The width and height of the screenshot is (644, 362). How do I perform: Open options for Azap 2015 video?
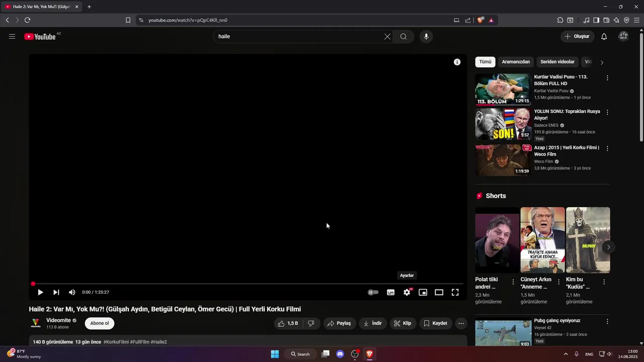coord(607,148)
